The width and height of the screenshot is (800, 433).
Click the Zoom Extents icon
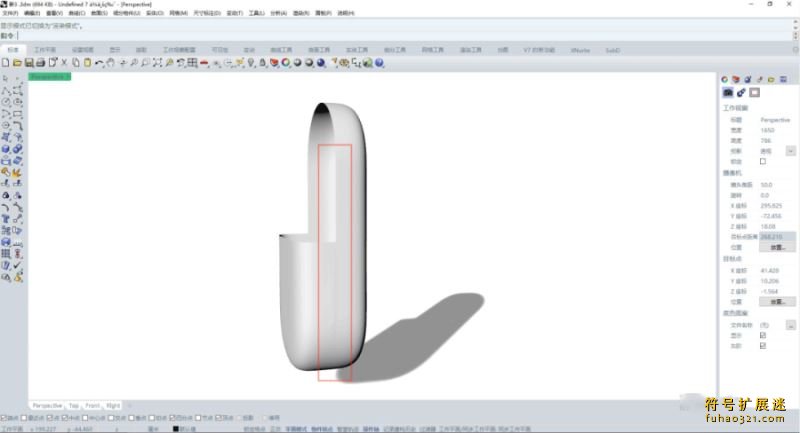157,63
